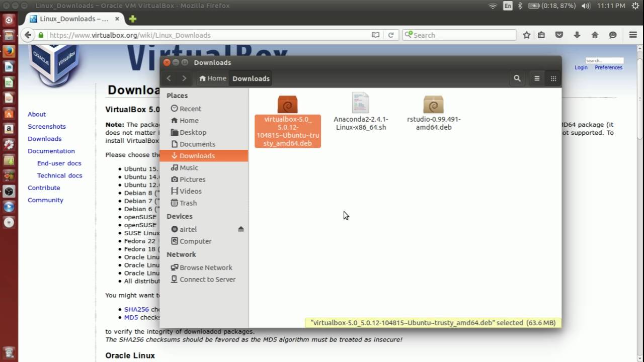Open the 11:11 PM clock menu
Image resolution: width=644 pixels, height=362 pixels.
(x=611, y=6)
